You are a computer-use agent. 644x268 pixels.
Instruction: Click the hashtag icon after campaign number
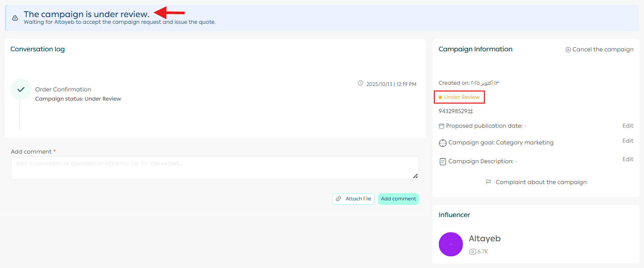point(470,111)
